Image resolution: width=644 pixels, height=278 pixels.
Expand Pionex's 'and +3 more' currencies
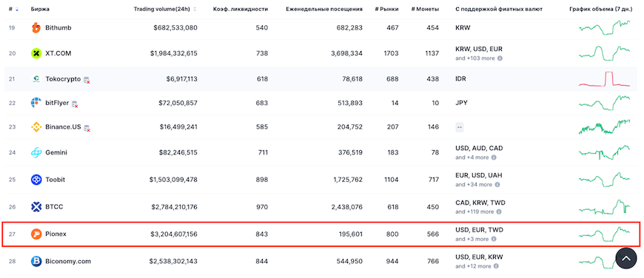(472, 239)
